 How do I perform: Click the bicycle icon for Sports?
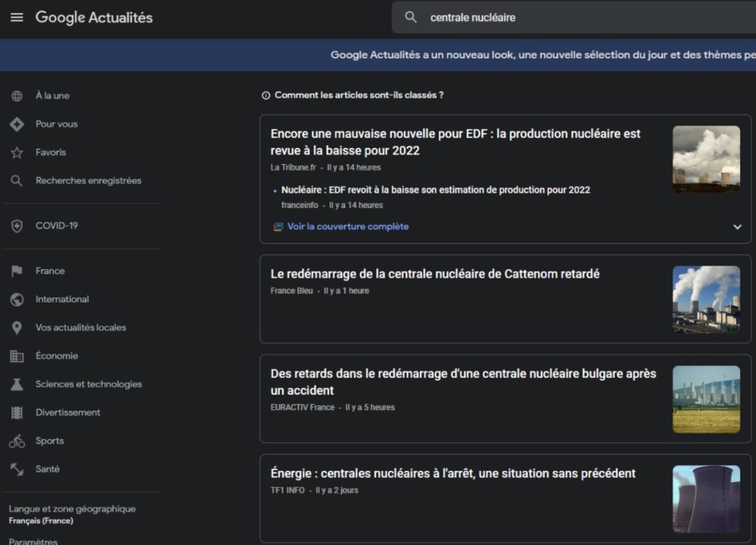(17, 441)
